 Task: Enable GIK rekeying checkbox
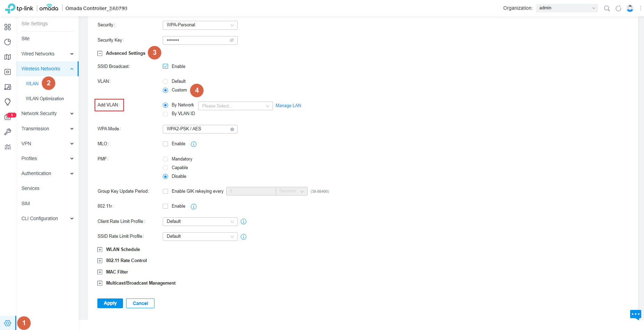click(166, 191)
